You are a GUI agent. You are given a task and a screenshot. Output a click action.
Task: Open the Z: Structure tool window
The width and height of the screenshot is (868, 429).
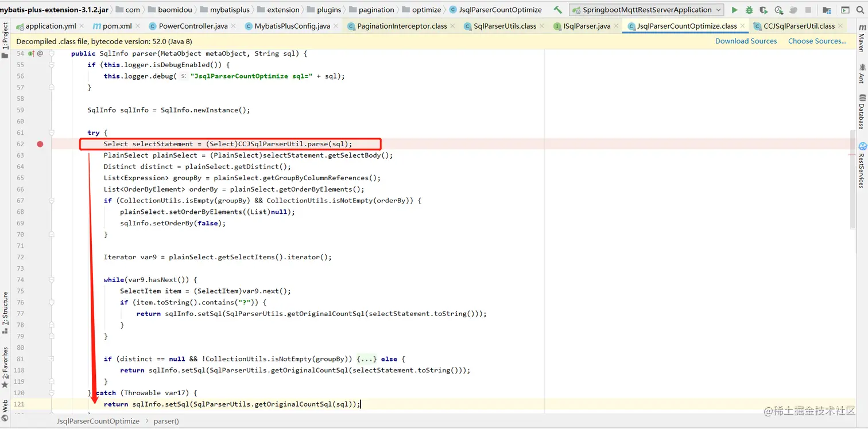[x=5, y=313]
